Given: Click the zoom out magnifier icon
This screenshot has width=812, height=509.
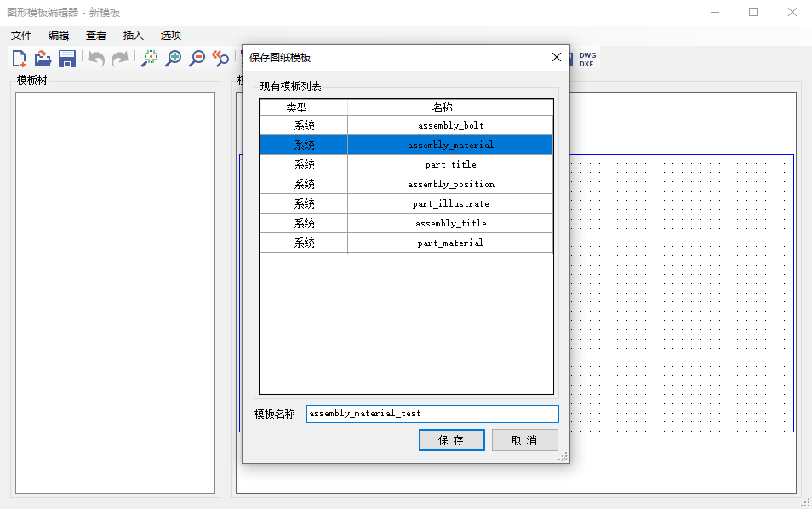Looking at the screenshot, I should pos(197,58).
